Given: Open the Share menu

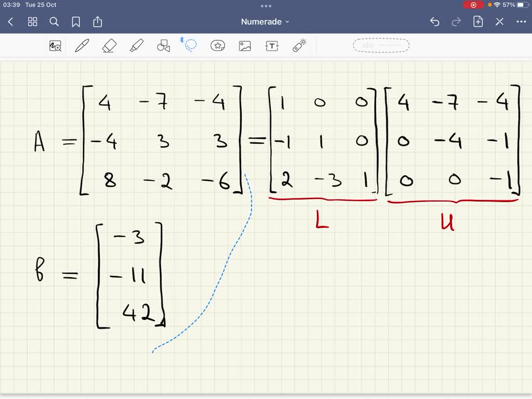Looking at the screenshot, I should click(98, 22).
